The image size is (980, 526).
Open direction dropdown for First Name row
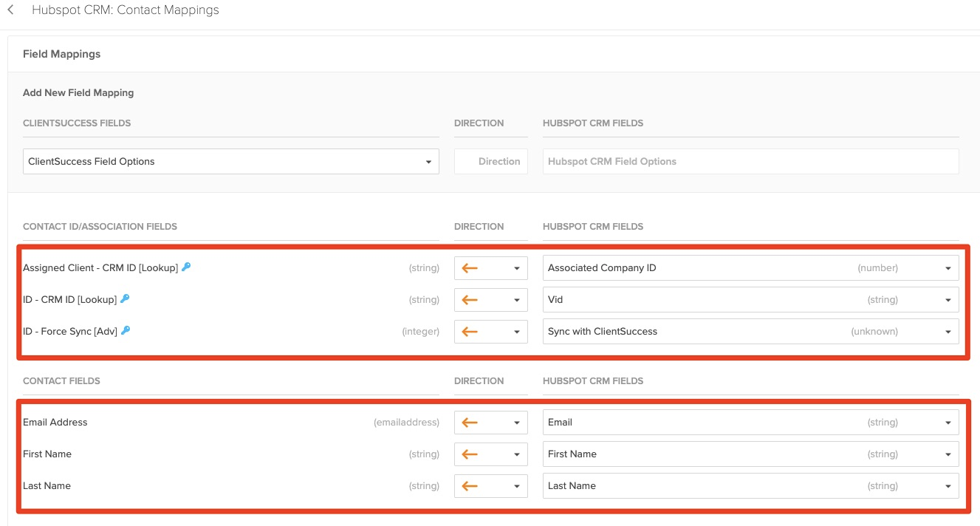pos(491,454)
